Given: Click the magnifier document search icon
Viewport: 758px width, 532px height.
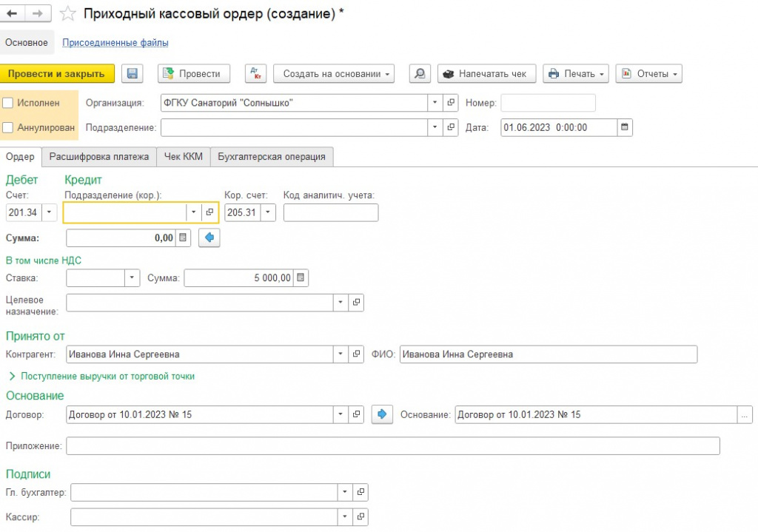Looking at the screenshot, I should point(420,73).
